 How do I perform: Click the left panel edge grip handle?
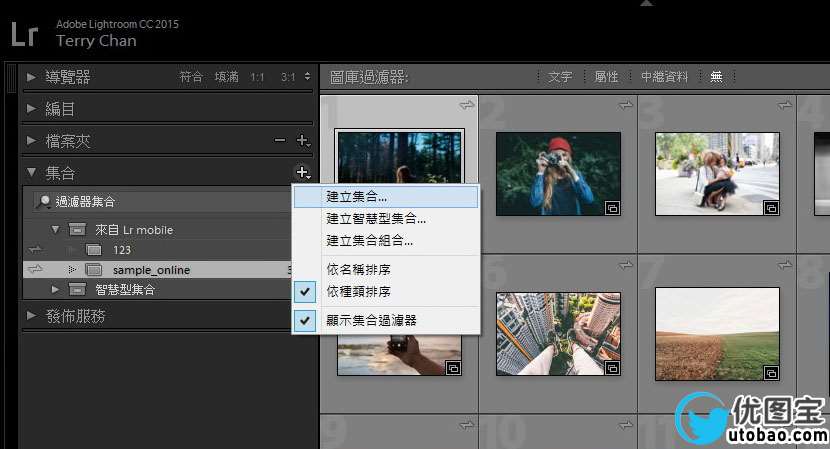(11, 78)
